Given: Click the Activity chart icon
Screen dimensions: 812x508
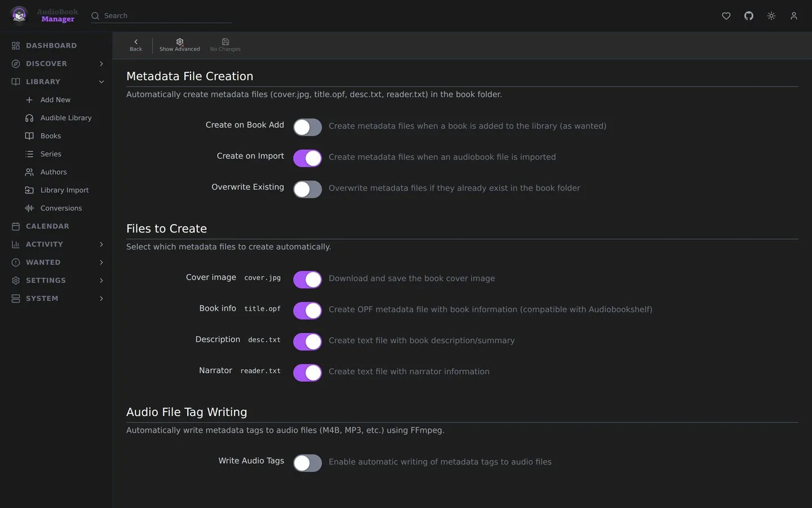Looking at the screenshot, I should [x=16, y=244].
